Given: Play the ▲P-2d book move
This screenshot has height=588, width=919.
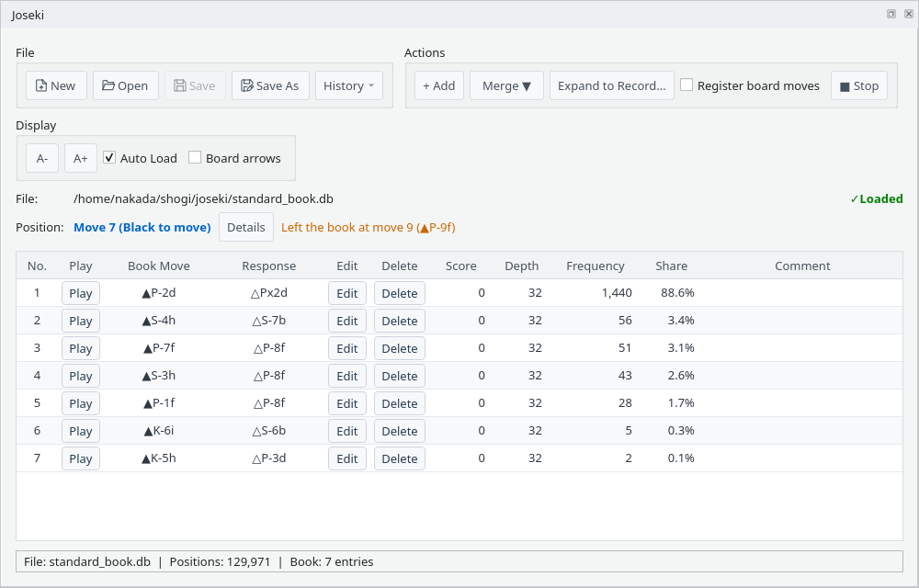Looking at the screenshot, I should point(80,293).
